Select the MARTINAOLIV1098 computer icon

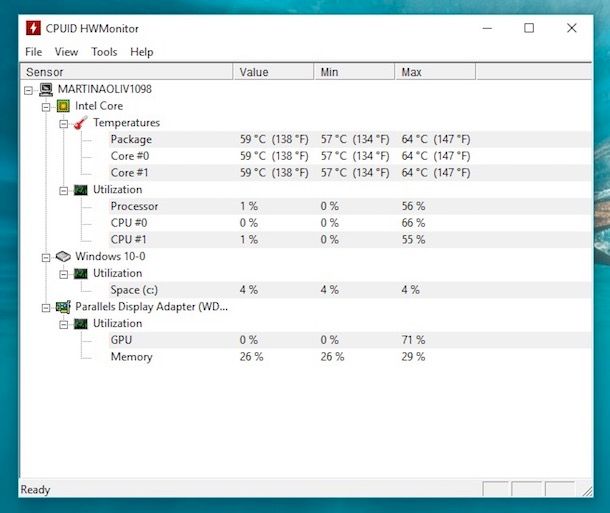click(46, 89)
